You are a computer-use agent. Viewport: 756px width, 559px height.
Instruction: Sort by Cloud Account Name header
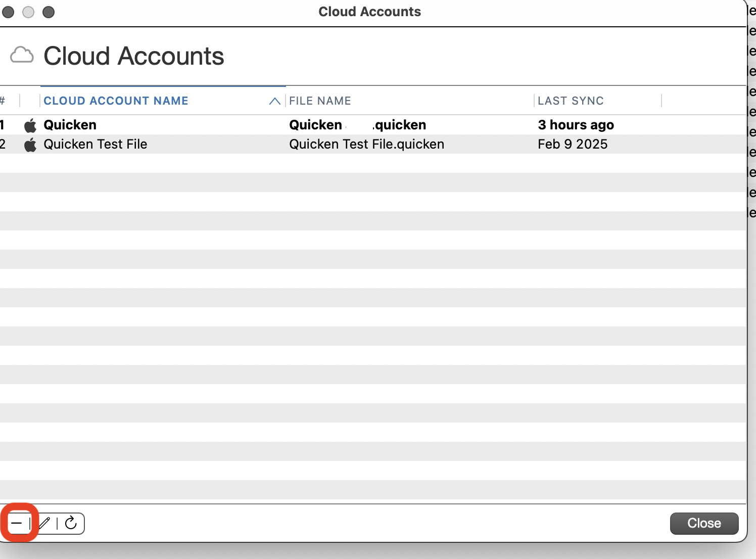click(116, 101)
